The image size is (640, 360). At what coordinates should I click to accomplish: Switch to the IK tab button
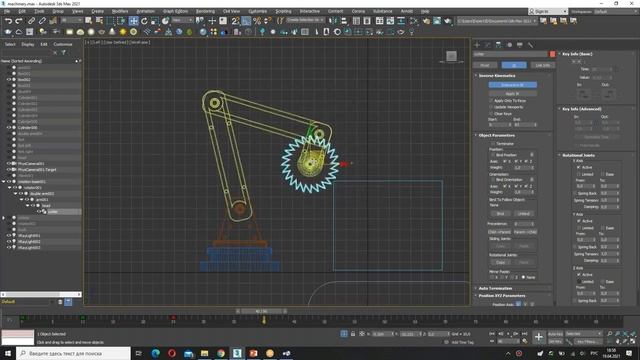click(514, 65)
